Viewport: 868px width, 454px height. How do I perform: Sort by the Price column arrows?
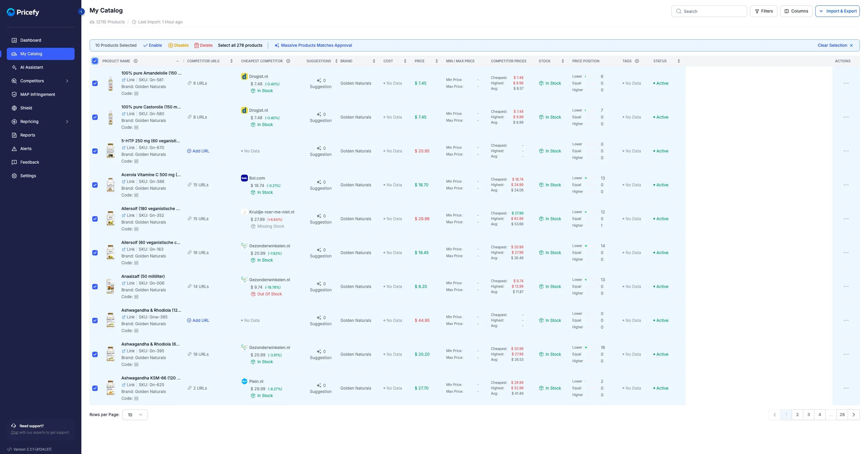437,61
